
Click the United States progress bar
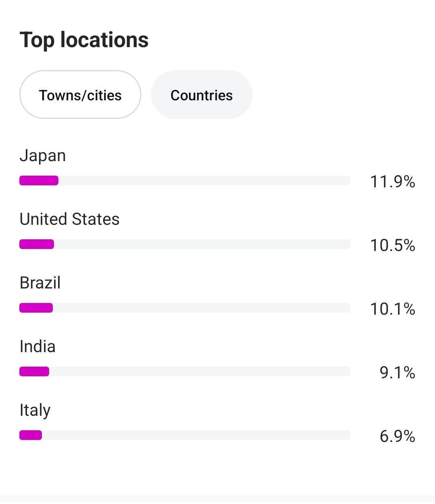pyautogui.click(x=37, y=244)
